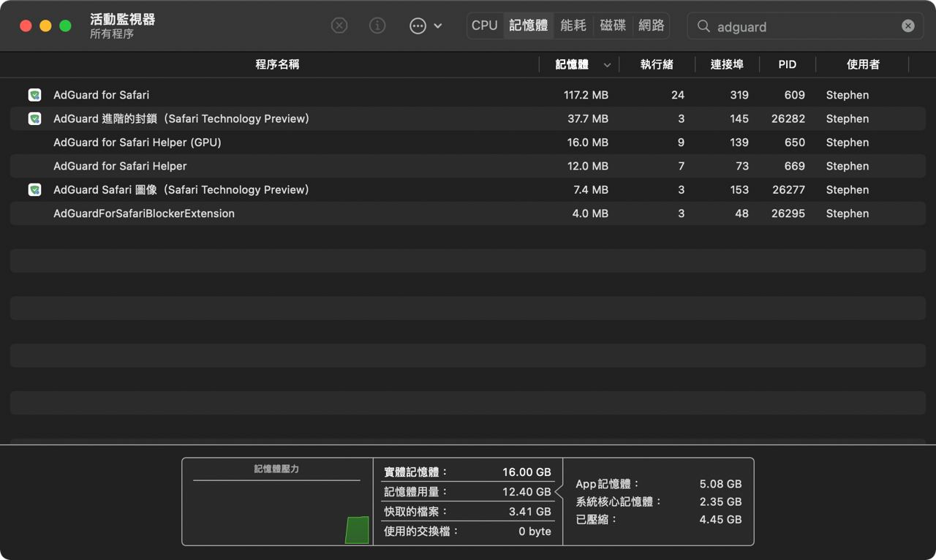Viewport: 936px width, 560px height.
Task: Clear the adguard search text
Action: point(908,26)
